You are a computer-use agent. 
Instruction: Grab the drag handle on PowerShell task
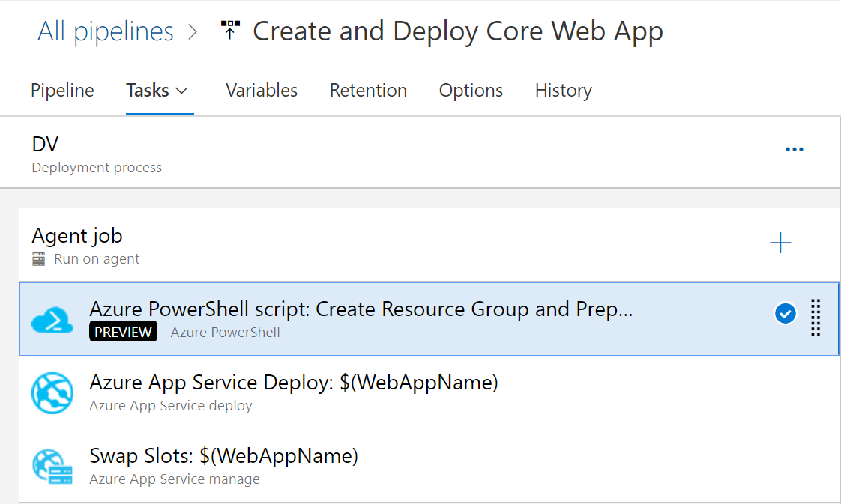pos(816,318)
